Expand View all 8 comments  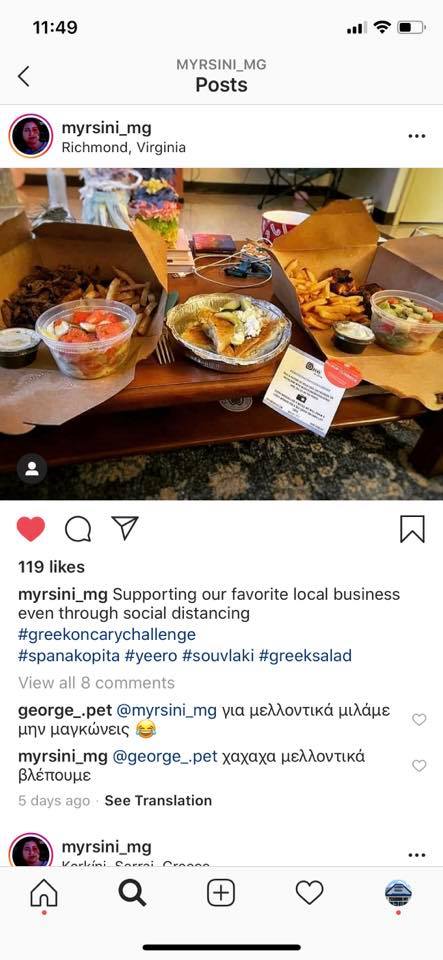[96, 683]
